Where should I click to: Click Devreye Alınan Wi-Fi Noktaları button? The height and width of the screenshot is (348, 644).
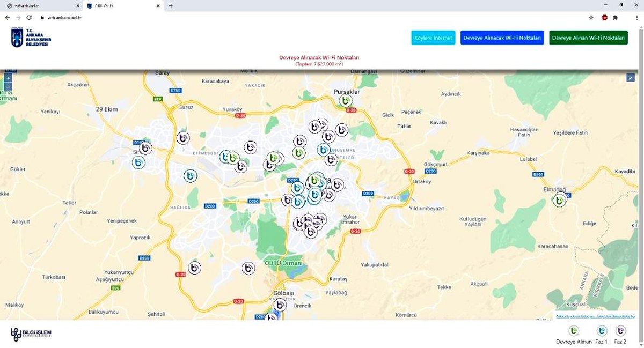click(x=589, y=38)
